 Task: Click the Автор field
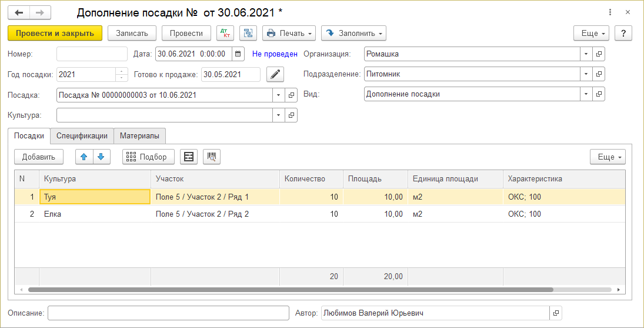(435, 313)
